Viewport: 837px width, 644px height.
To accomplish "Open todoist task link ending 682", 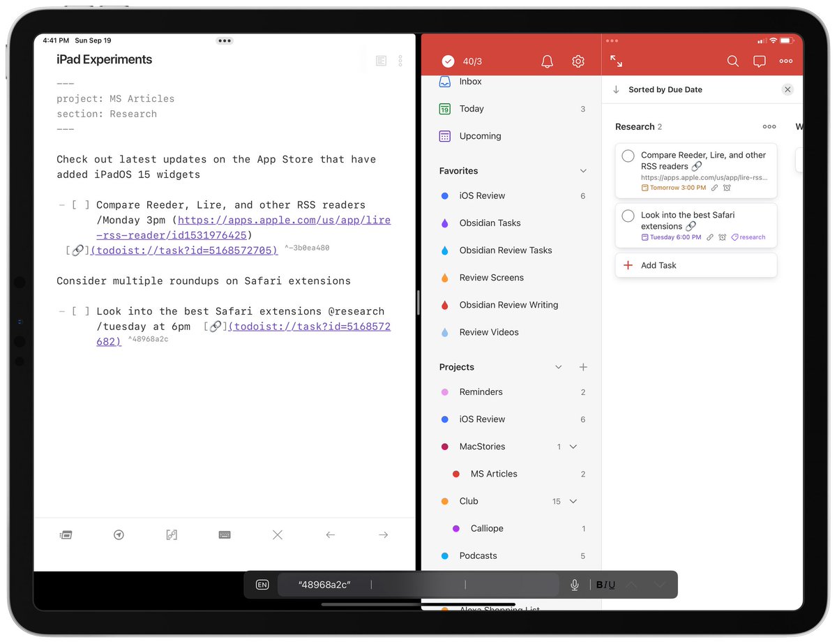I will (243, 334).
